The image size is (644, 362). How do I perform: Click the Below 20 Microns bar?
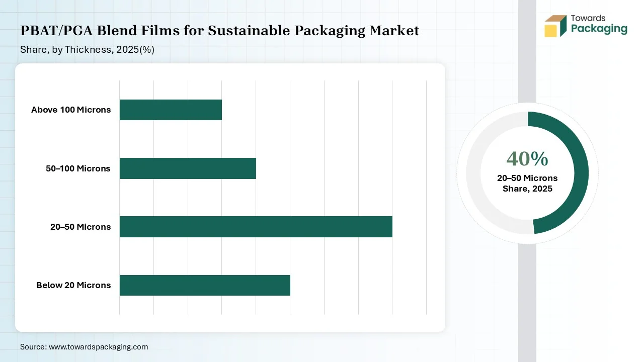click(205, 285)
